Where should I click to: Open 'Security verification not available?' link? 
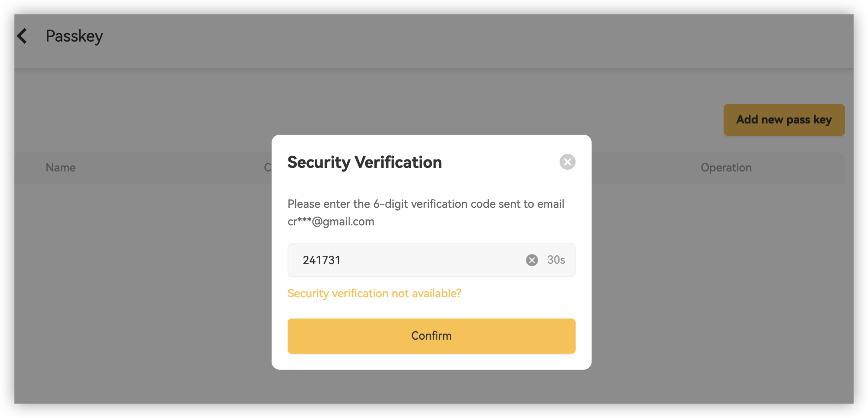374,294
